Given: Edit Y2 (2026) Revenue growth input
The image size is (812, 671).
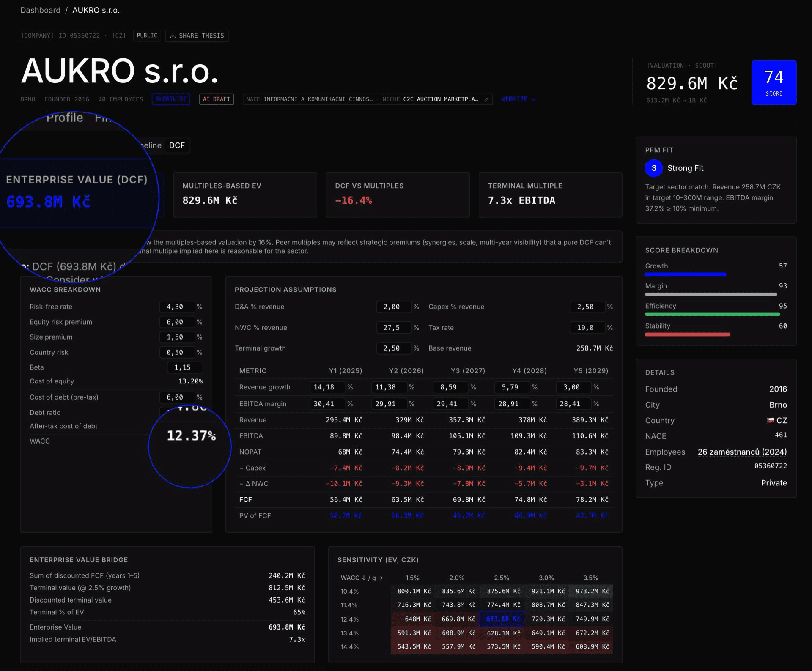Looking at the screenshot, I should coord(389,387).
